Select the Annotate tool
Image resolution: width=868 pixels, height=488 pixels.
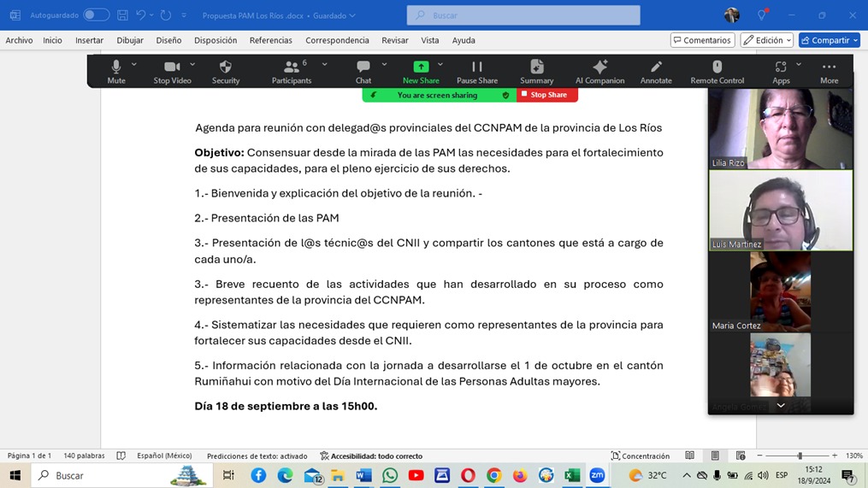(x=656, y=72)
